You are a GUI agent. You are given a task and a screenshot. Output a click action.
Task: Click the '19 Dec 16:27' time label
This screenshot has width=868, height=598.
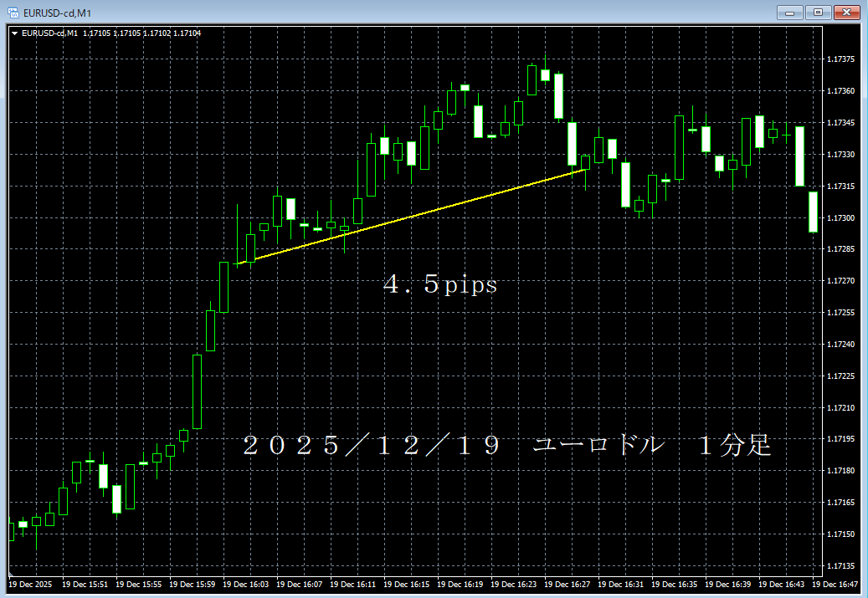click(x=567, y=584)
